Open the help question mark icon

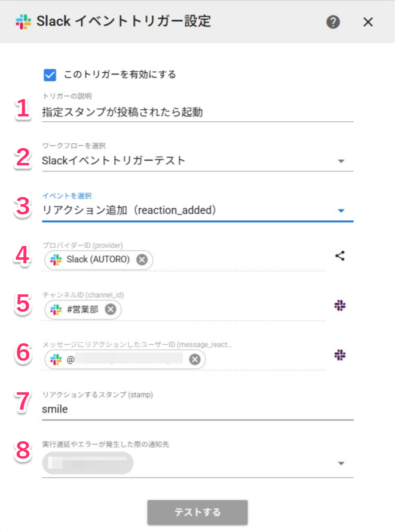[333, 22]
